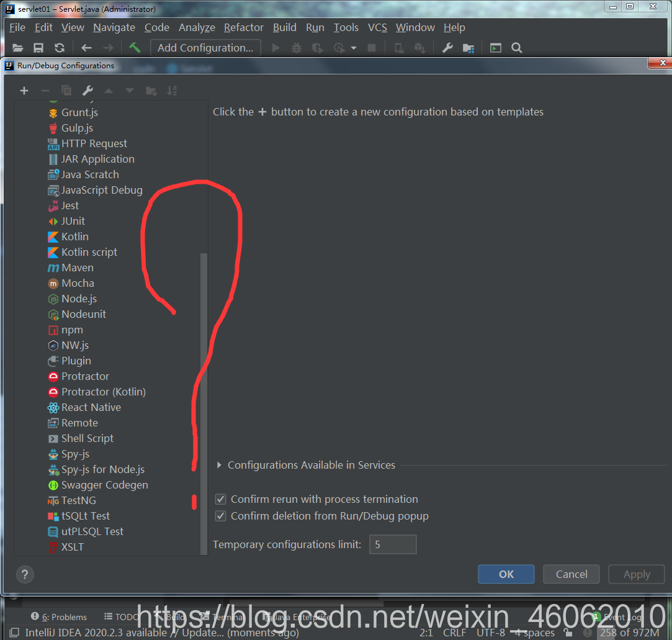This screenshot has width=672, height=640.
Task: Click the memory indicator 258 of 972M
Action: [629, 633]
